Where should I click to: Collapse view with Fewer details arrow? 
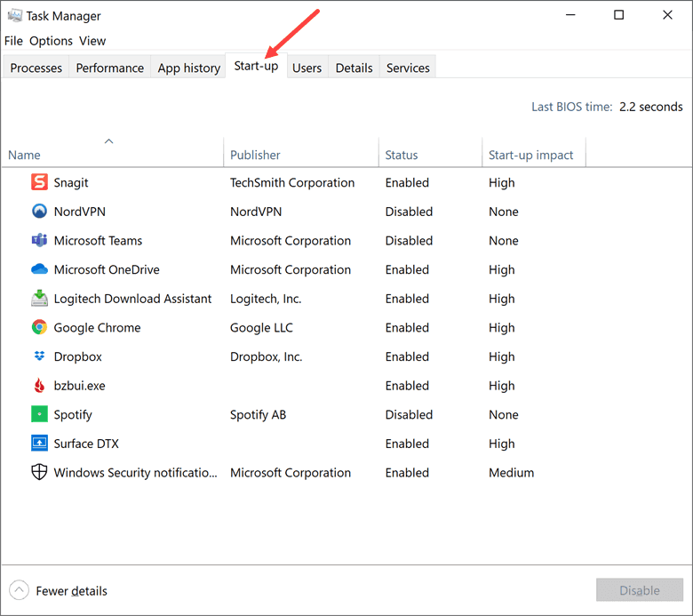tap(19, 590)
